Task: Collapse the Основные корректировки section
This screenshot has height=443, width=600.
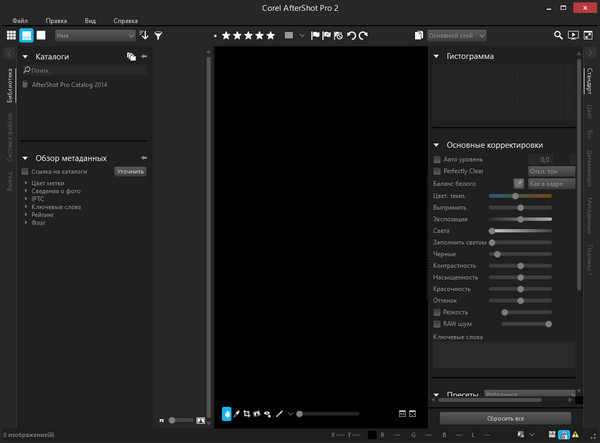Action: click(x=437, y=145)
